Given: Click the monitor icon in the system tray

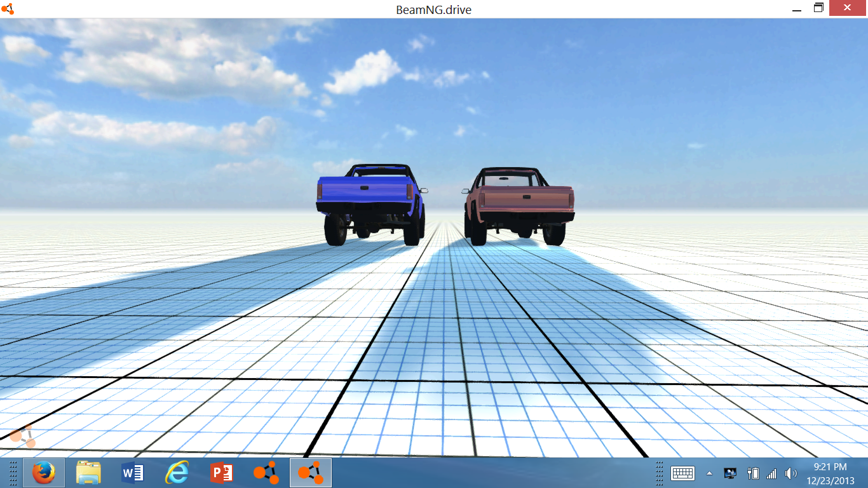Looking at the screenshot, I should [730, 473].
